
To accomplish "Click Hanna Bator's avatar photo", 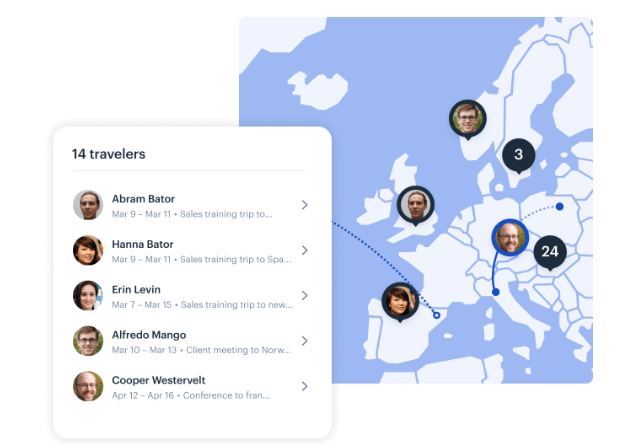I will (88, 250).
